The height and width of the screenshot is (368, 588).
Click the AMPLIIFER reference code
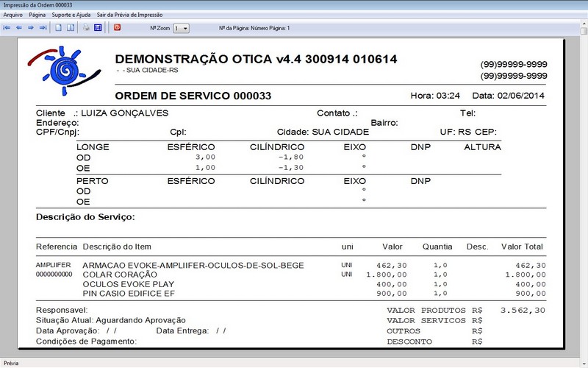point(53,265)
